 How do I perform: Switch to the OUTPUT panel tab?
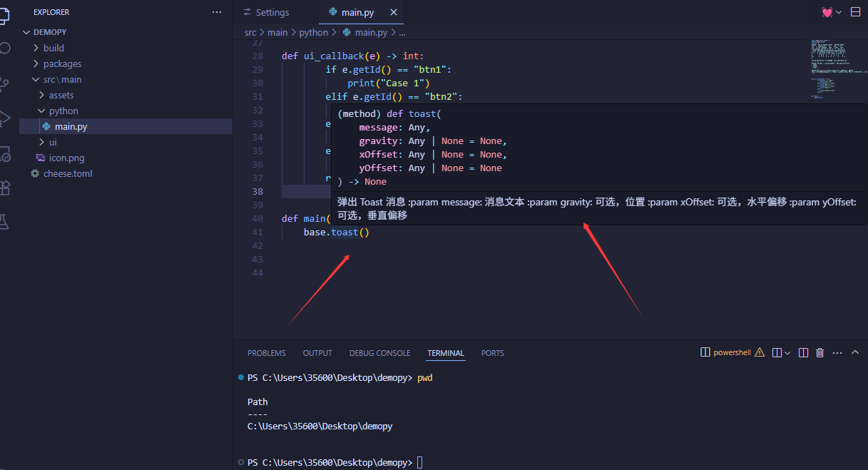(x=317, y=353)
